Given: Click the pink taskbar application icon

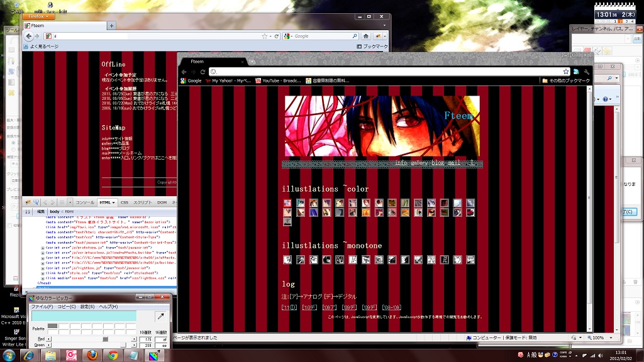Looking at the screenshot, I should (x=71, y=356).
